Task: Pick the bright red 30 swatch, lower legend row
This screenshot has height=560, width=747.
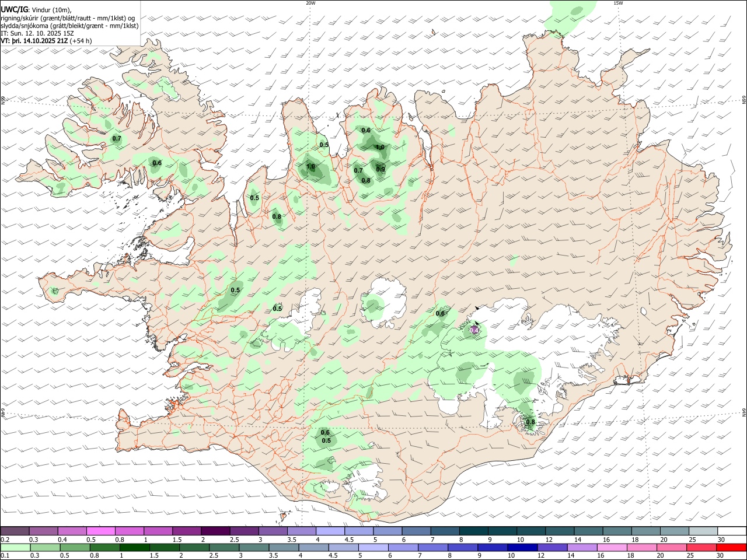Action: click(x=731, y=547)
